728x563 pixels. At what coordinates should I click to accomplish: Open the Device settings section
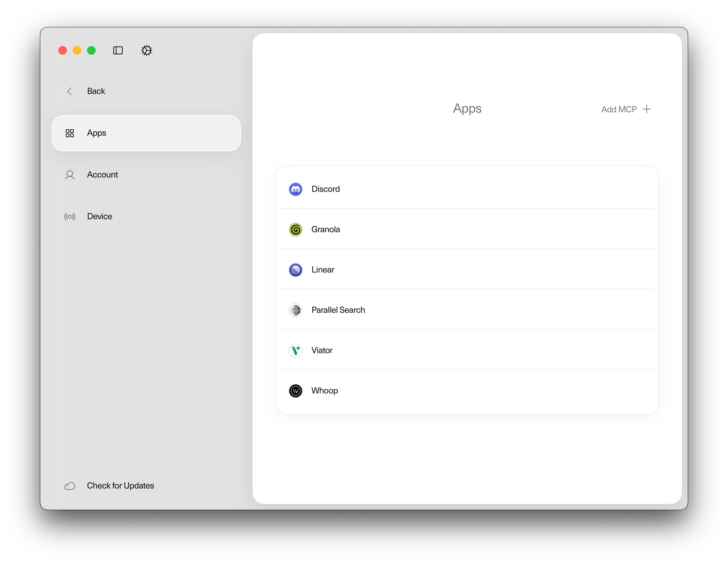click(x=146, y=216)
